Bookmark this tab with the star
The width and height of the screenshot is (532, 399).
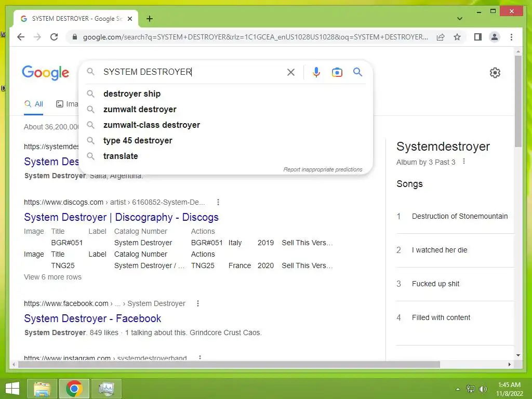tap(457, 37)
